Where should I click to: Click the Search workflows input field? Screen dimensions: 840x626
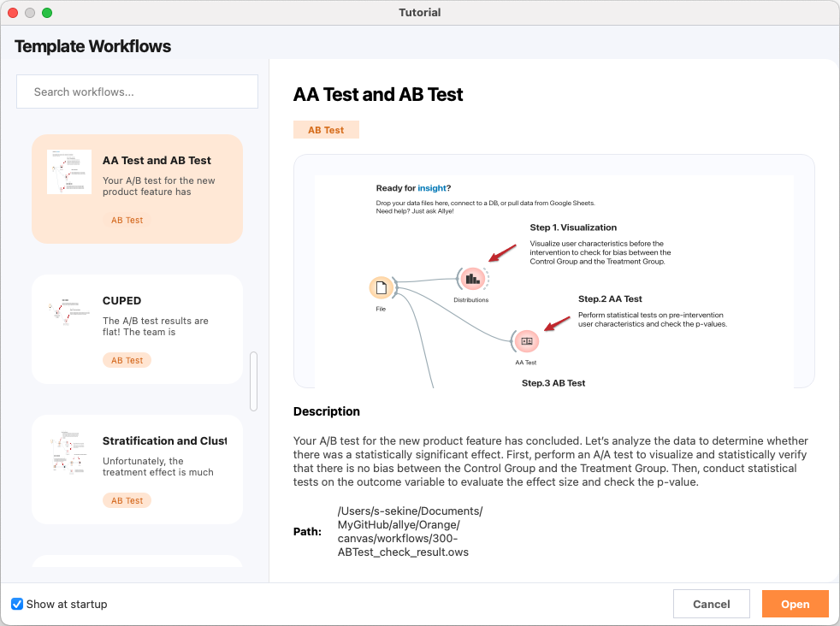coord(137,92)
